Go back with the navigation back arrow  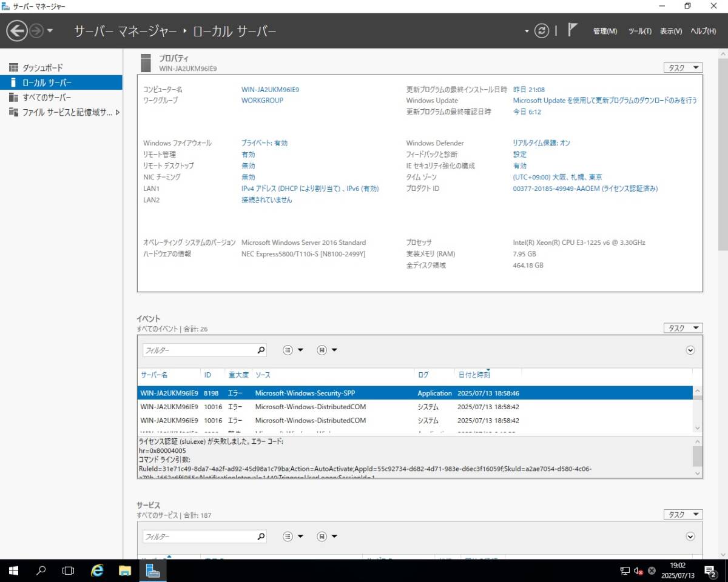tap(16, 30)
